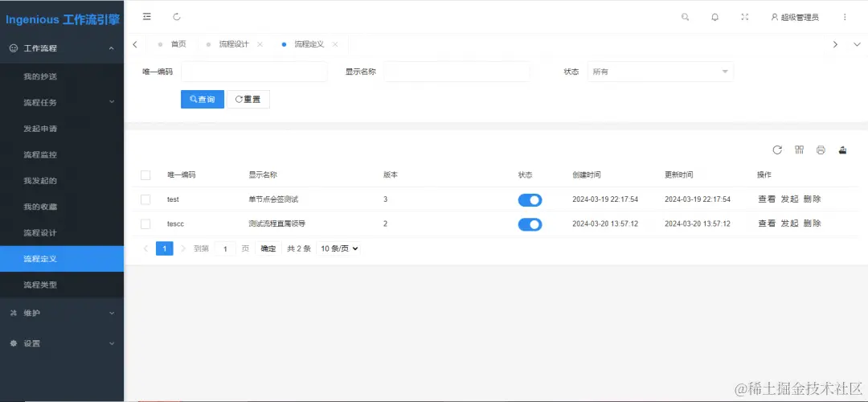Toggle fullscreen mode icon
Image resolution: width=868 pixels, height=402 pixels.
[744, 17]
